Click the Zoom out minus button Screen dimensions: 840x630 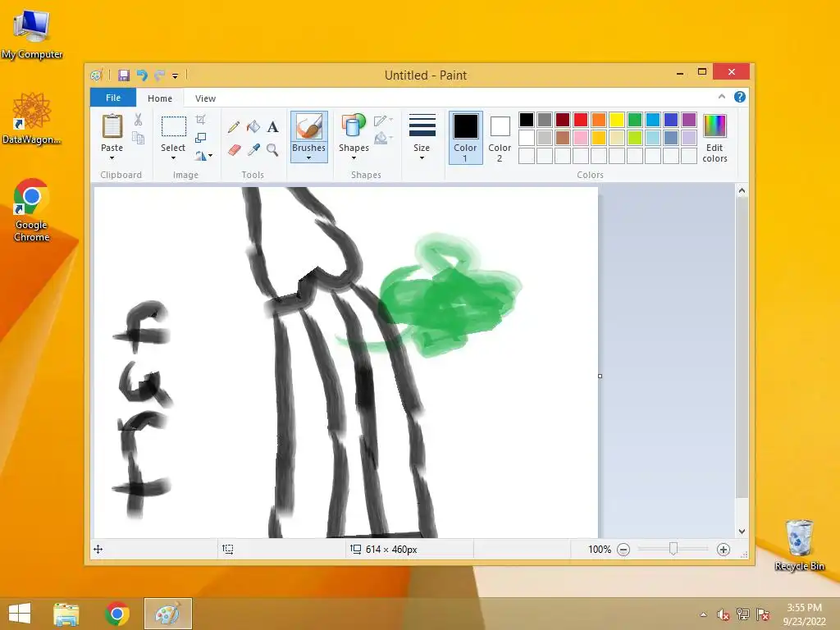[x=623, y=549]
